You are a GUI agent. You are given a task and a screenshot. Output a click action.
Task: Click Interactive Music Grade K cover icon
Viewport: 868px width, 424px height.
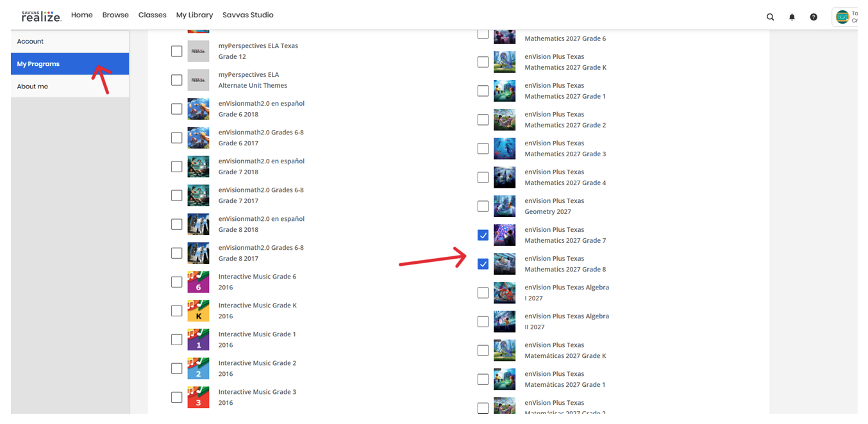click(x=198, y=311)
